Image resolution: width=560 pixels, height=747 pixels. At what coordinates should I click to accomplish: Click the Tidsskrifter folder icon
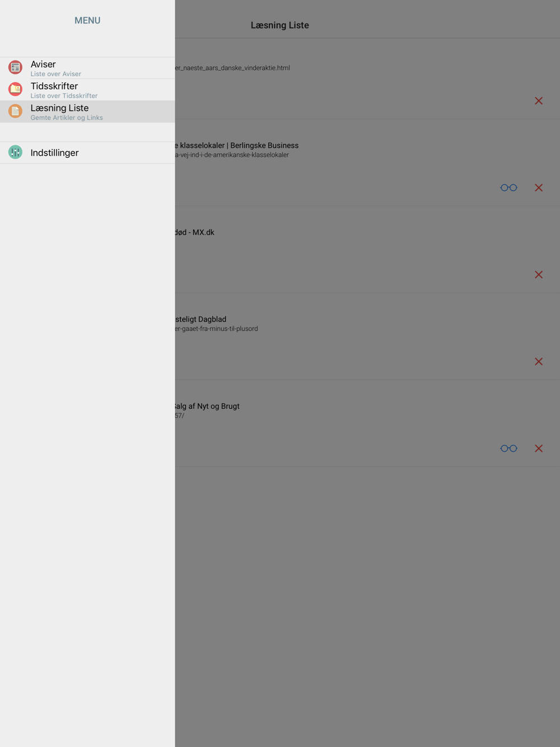15,89
